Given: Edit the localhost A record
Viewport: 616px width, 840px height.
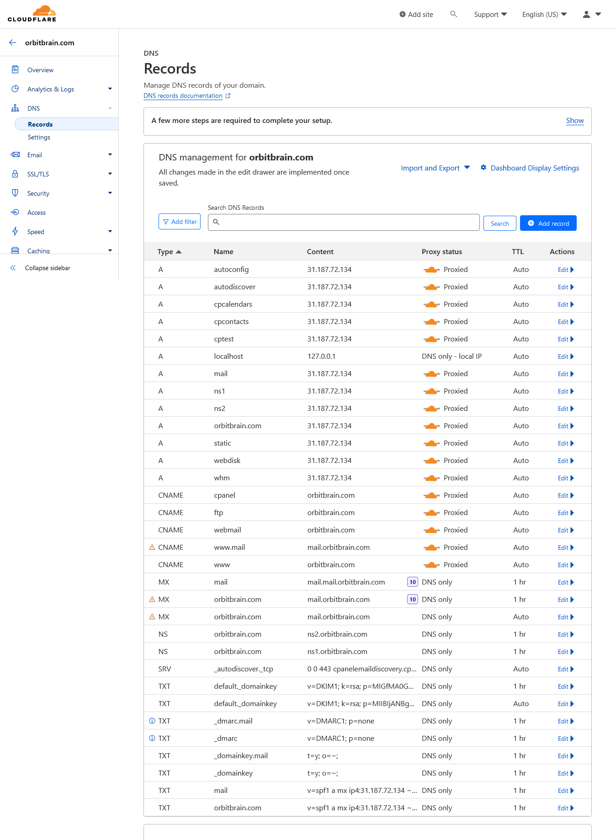Looking at the screenshot, I should (x=566, y=356).
